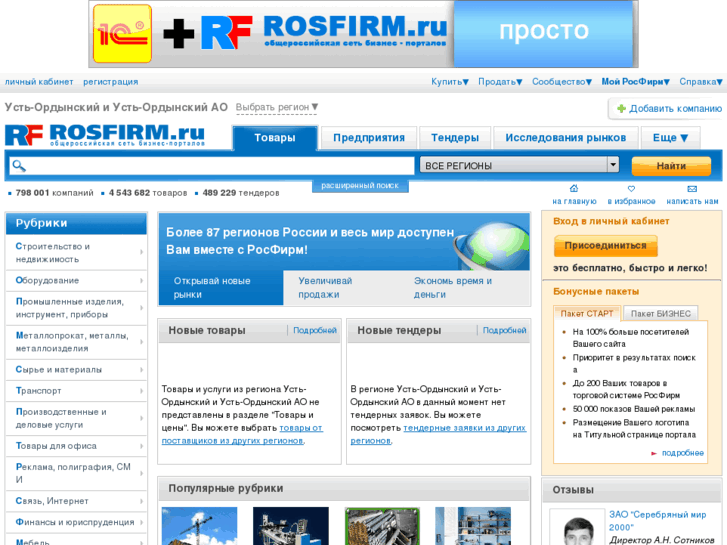Image resolution: width=727 pixels, height=545 pixels.
Task: Click the globe image in the banner
Action: tap(492, 244)
